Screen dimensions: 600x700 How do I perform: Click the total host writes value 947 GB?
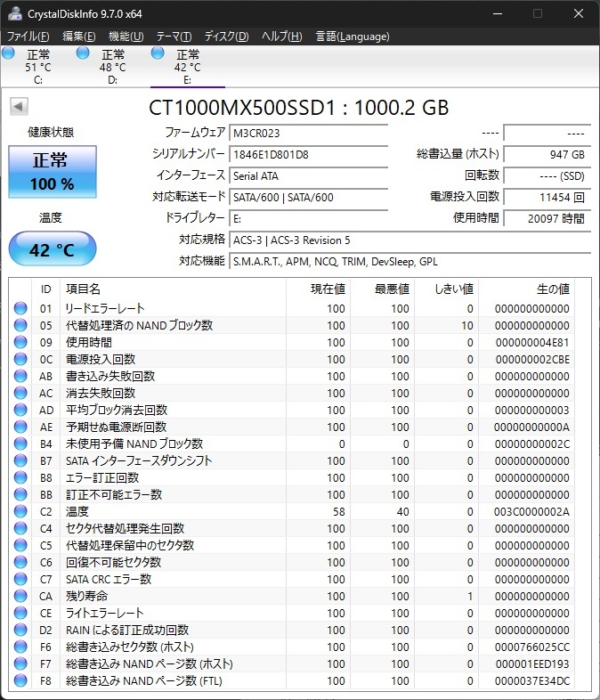click(547, 154)
